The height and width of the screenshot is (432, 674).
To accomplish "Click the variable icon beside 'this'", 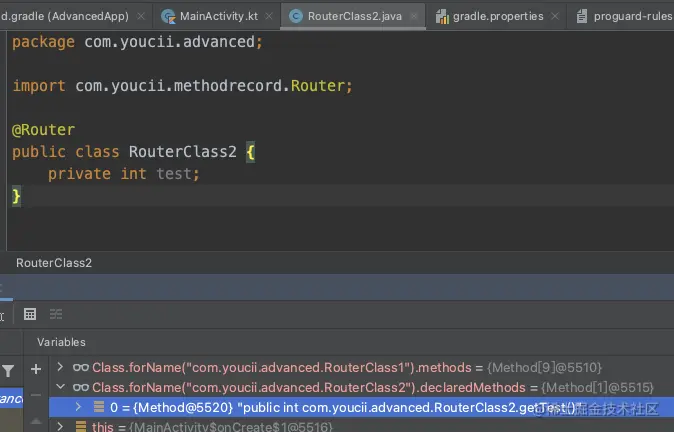I will [81, 426].
